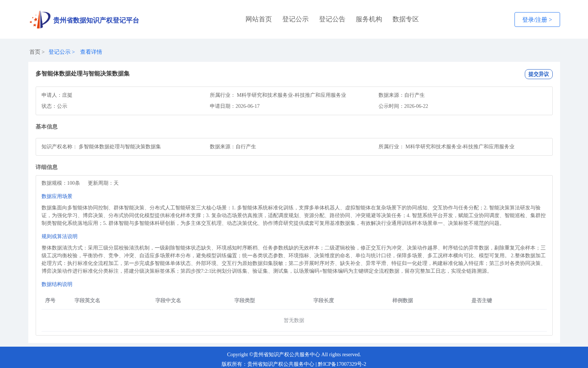Click the 是否主键 column header
Image resolution: width=588 pixels, height=368 pixels.
point(482,300)
